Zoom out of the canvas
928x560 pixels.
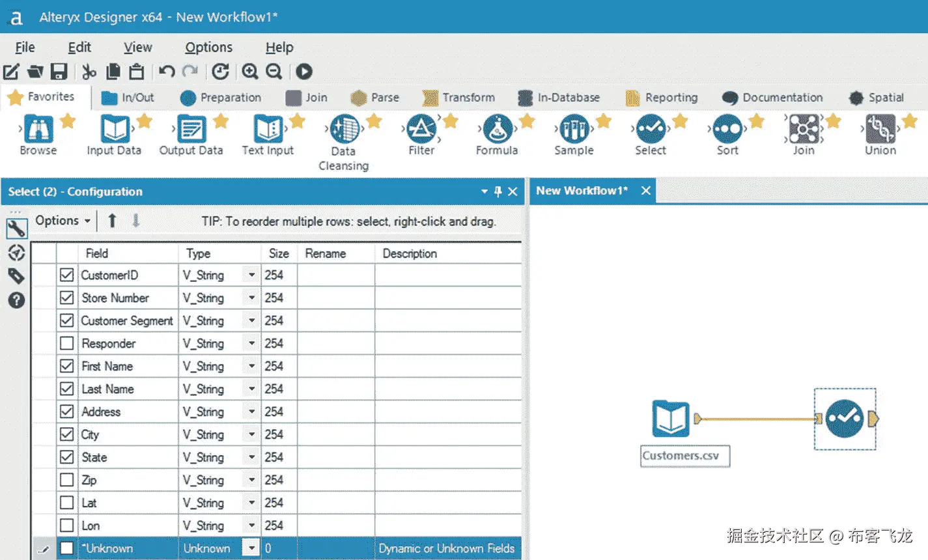tap(274, 72)
